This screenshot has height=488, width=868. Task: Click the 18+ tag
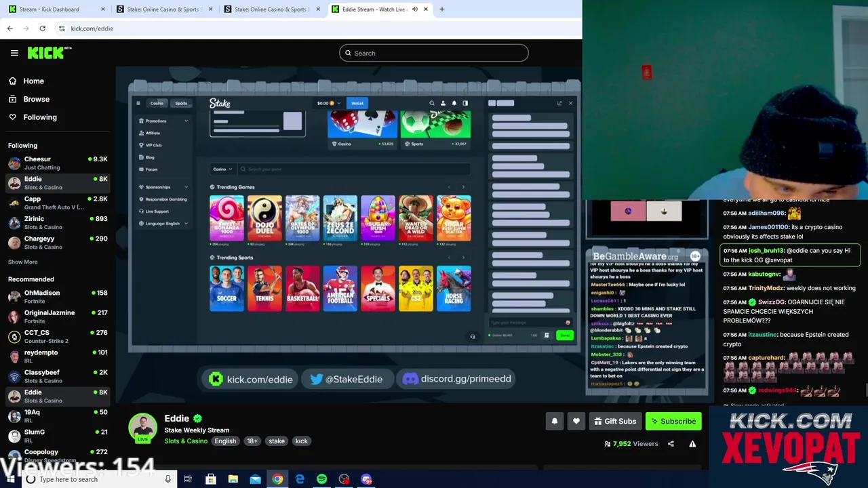tap(252, 441)
